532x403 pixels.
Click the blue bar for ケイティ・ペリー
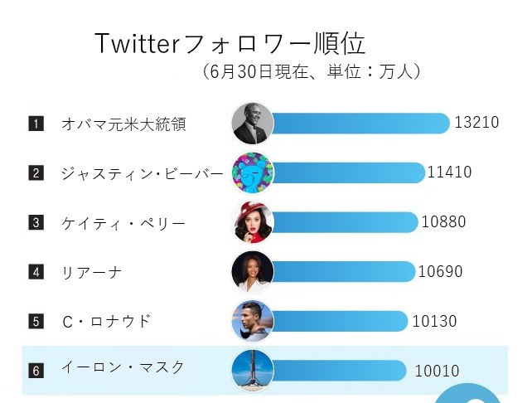point(345,222)
